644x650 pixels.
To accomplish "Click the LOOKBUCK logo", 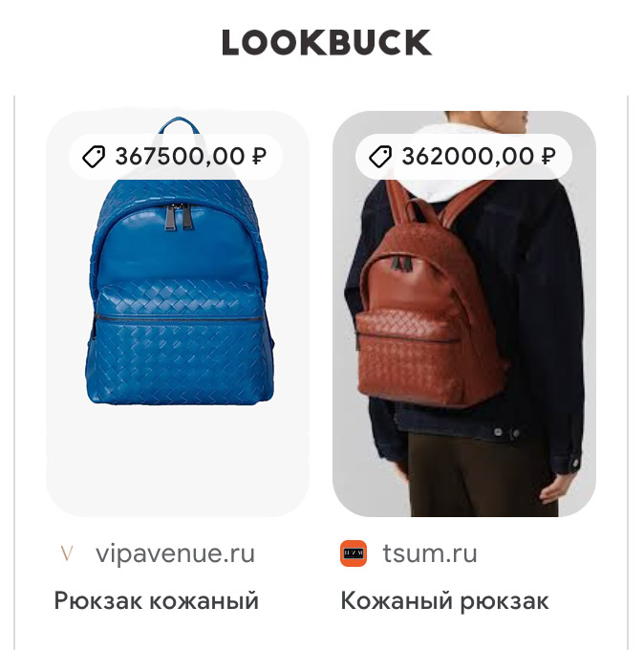I will [x=327, y=42].
